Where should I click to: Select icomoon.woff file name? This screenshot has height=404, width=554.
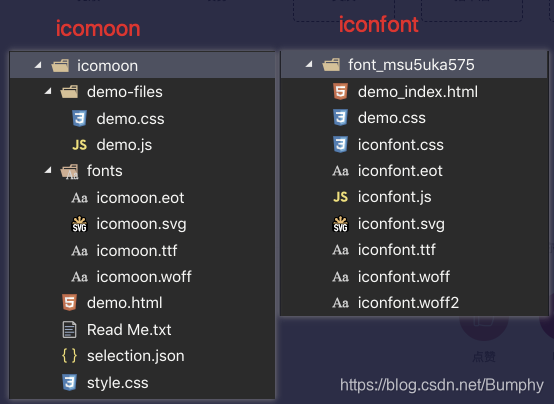tap(144, 277)
